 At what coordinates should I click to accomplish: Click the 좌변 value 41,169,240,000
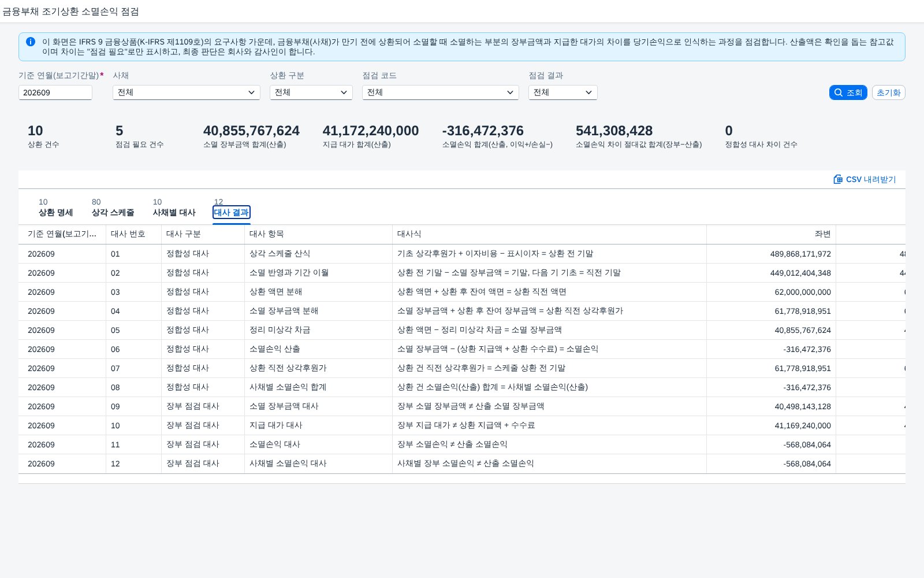tap(803, 425)
